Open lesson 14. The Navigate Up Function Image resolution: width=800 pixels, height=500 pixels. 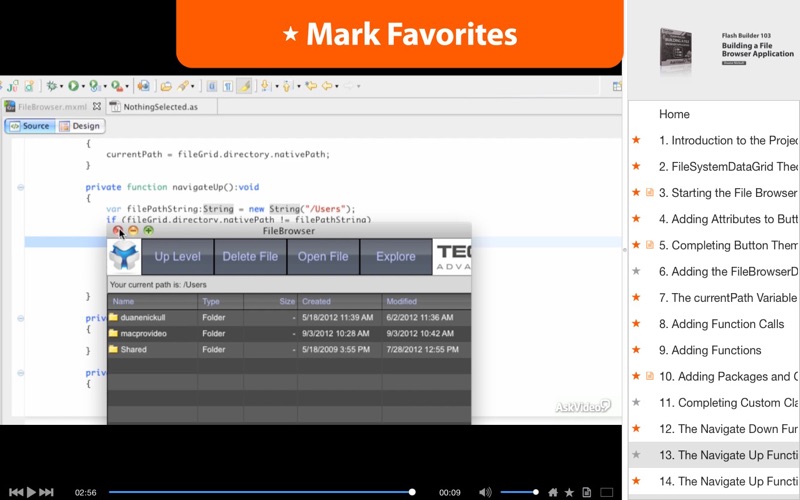click(729, 481)
